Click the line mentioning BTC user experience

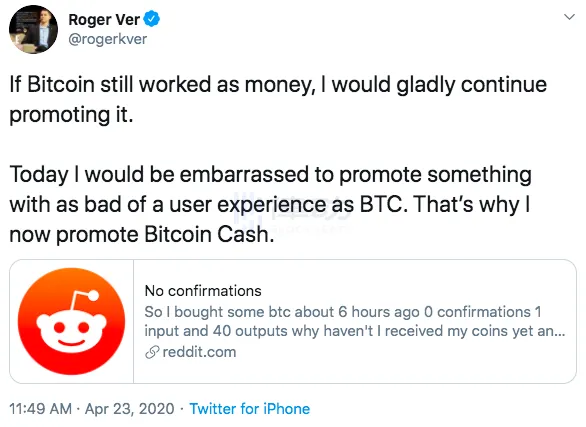[x=269, y=205]
